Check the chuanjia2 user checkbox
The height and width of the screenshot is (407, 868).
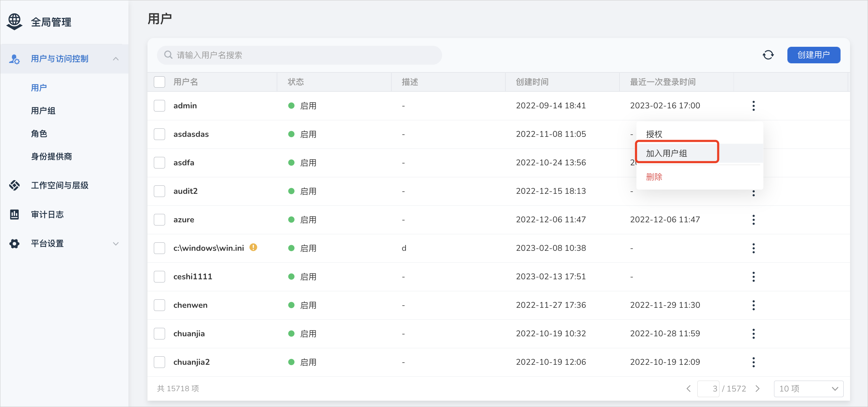(x=159, y=362)
